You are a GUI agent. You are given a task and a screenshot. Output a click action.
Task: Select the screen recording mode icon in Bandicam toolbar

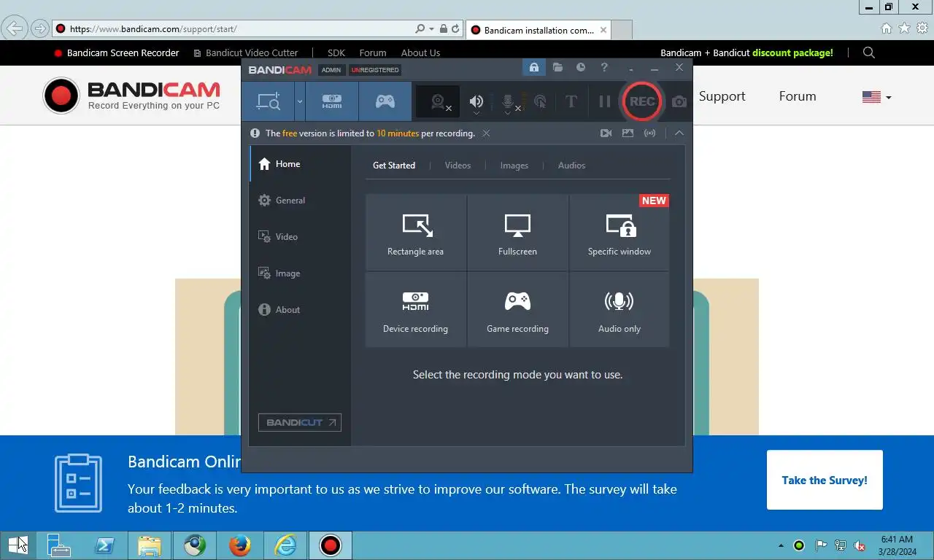click(268, 101)
